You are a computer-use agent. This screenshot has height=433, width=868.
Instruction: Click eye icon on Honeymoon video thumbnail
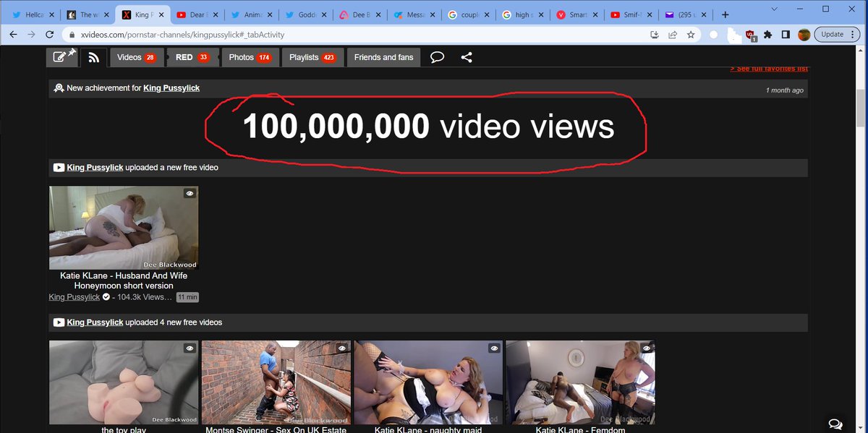click(x=190, y=194)
